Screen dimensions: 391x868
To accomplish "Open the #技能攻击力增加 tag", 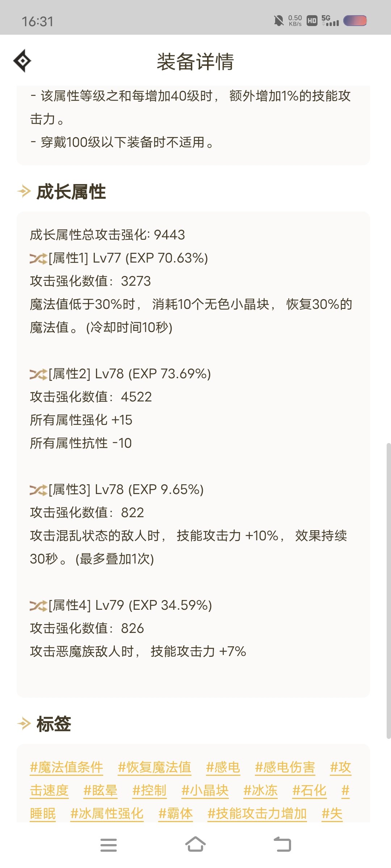I will pyautogui.click(x=257, y=813).
